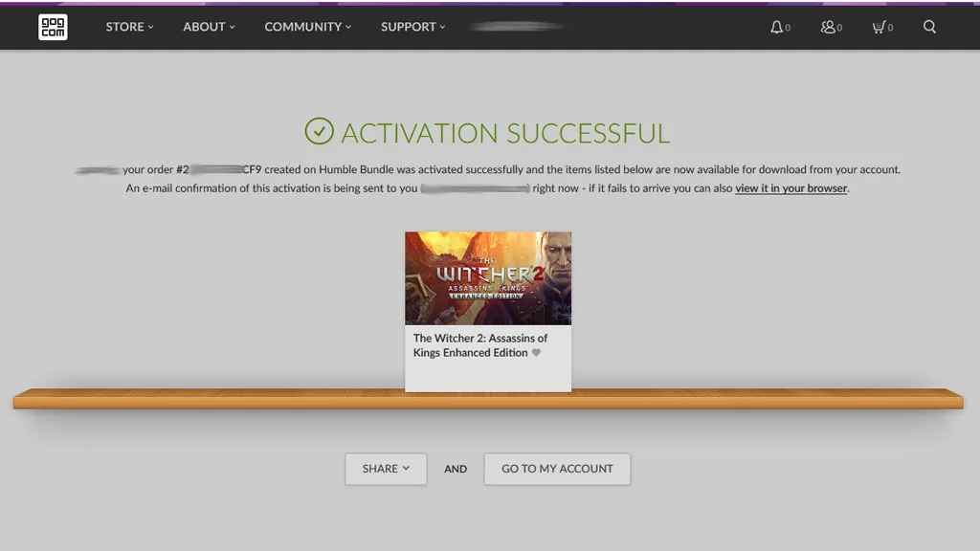This screenshot has width=980, height=551.
Task: Open the notifications bell icon
Action: tap(779, 27)
